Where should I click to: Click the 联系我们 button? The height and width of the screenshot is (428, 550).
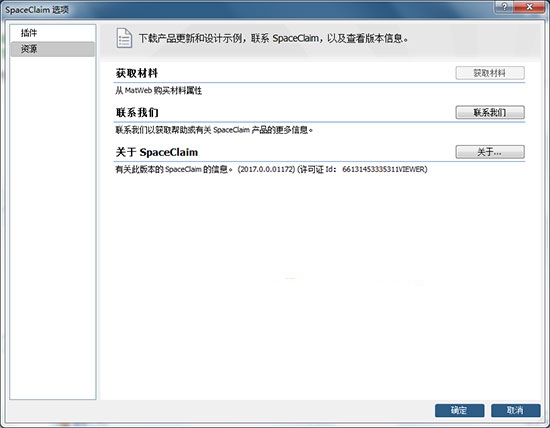(490, 113)
